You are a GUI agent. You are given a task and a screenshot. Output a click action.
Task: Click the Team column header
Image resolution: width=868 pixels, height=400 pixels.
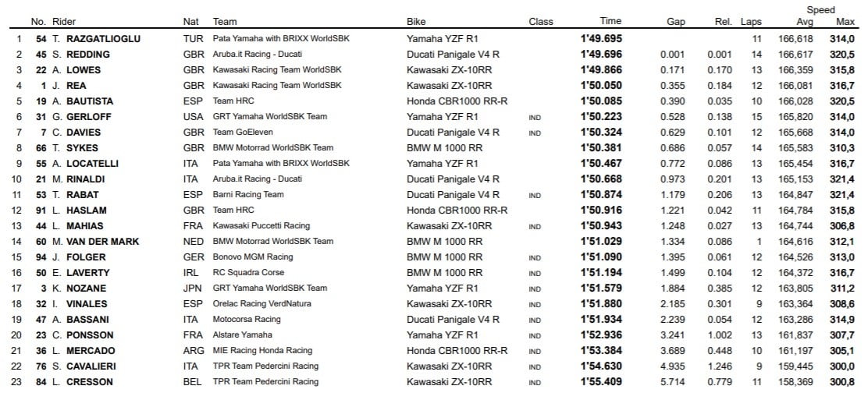[225, 22]
